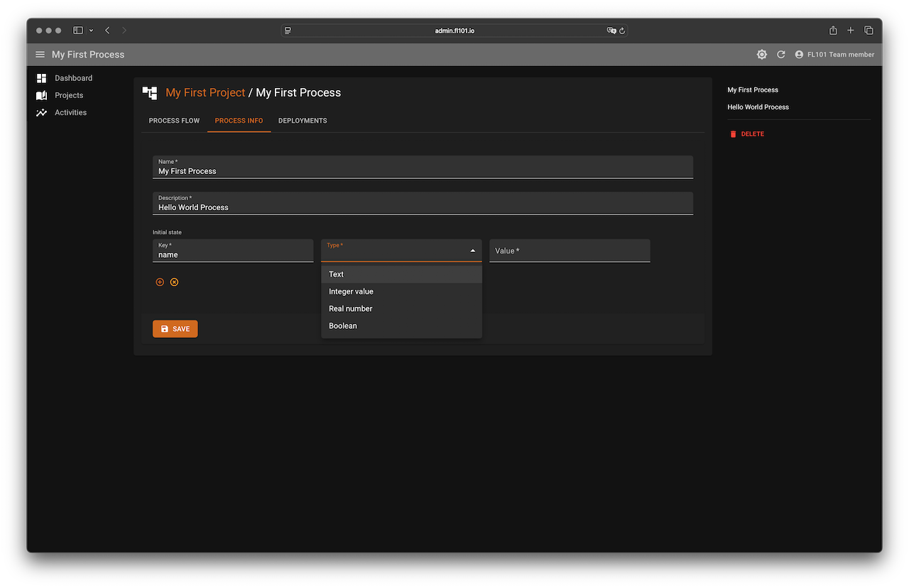
Task: Choose Integer value type option
Action: pyautogui.click(x=351, y=291)
